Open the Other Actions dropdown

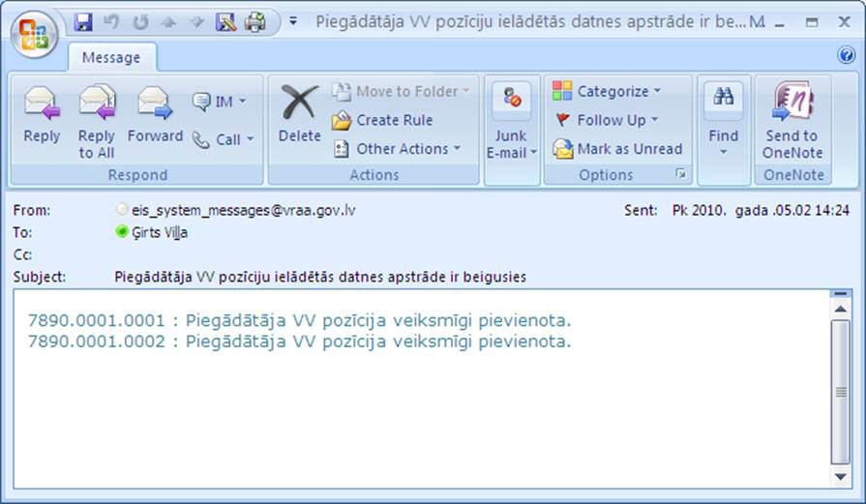click(397, 149)
